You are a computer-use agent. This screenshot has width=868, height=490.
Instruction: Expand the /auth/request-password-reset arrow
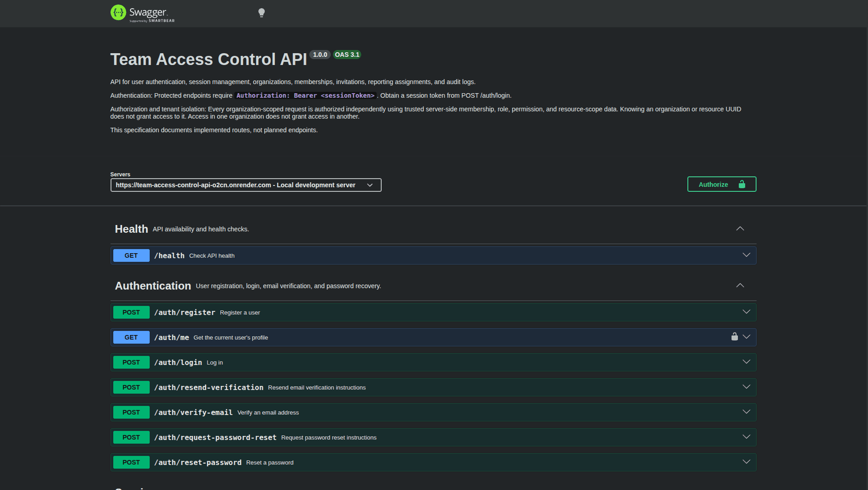point(747,437)
